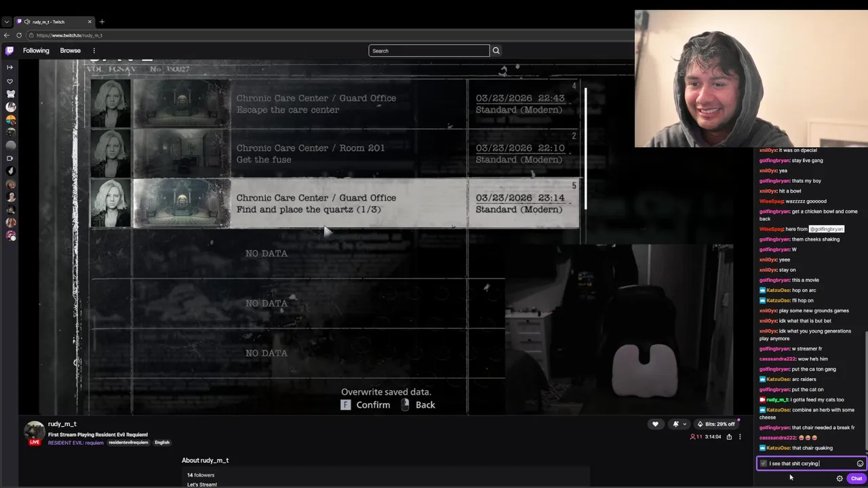Open the RESIDENT EVIL: requiem category link
This screenshot has width=868, height=488.
click(x=76, y=443)
